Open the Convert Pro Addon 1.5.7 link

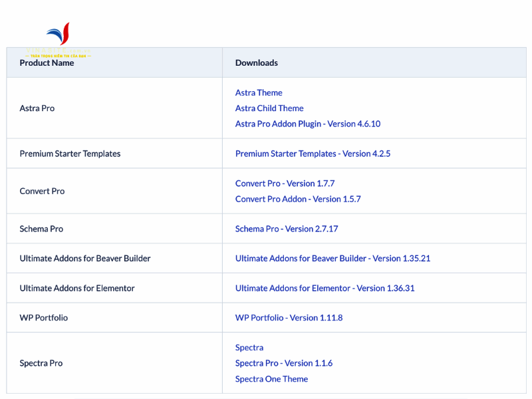[x=298, y=199]
